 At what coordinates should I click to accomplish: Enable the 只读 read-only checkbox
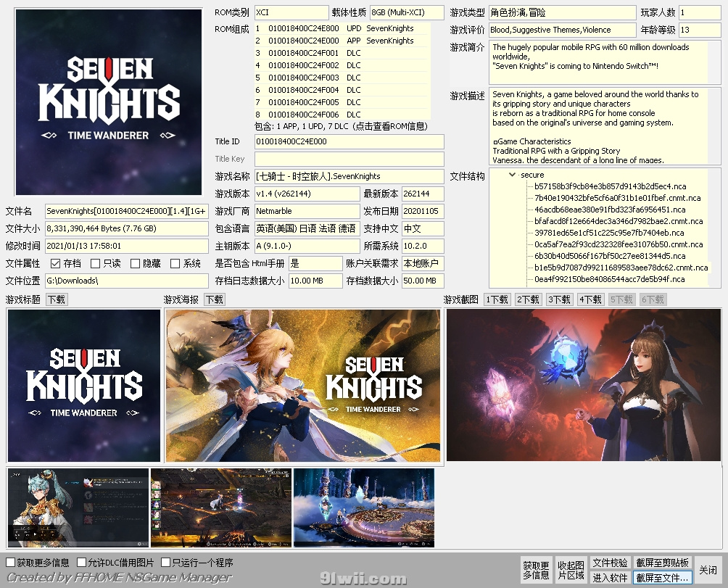click(x=95, y=264)
